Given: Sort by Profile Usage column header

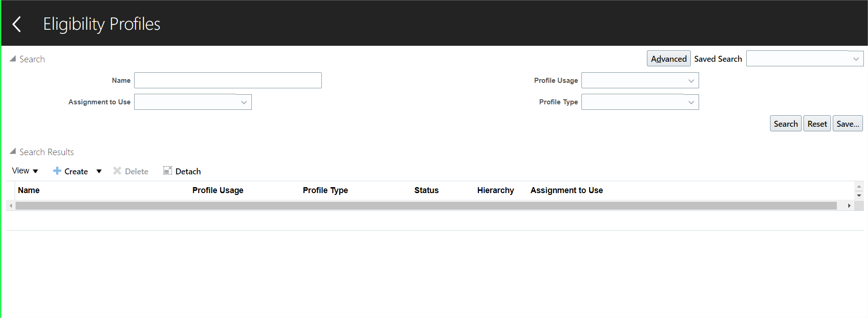Looking at the screenshot, I should pos(218,190).
